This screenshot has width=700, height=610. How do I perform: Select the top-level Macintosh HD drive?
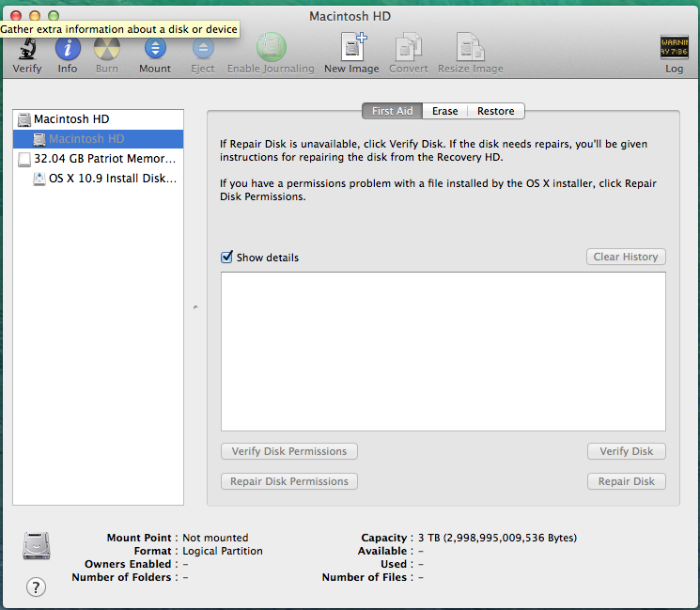[99, 119]
